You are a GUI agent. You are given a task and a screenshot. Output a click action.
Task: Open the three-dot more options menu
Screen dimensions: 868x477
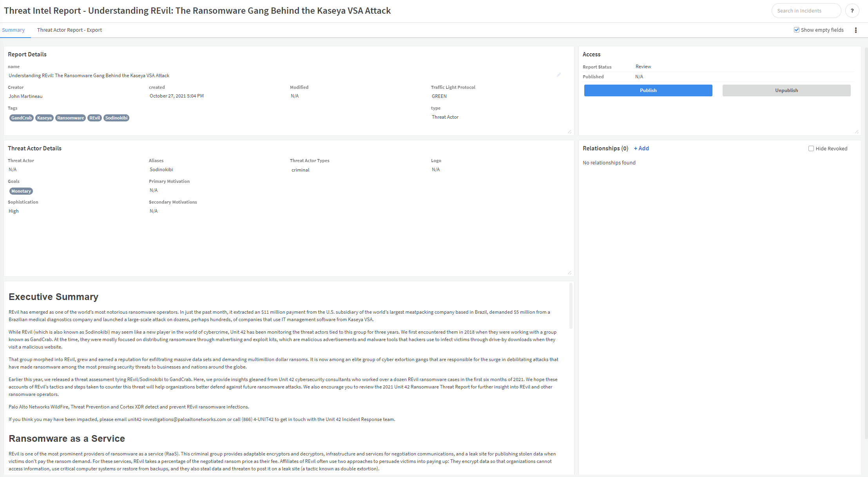click(856, 30)
